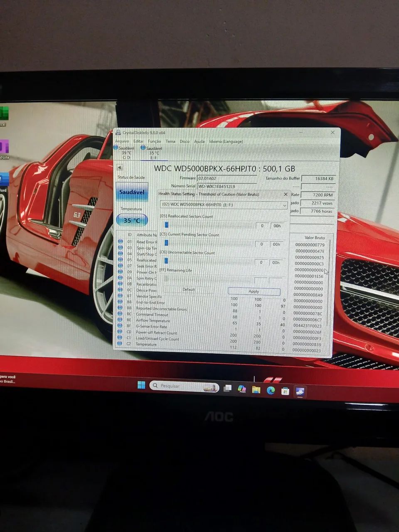
Task: Click status orb for G-Sense Error Rate
Action: [x=120, y=326]
